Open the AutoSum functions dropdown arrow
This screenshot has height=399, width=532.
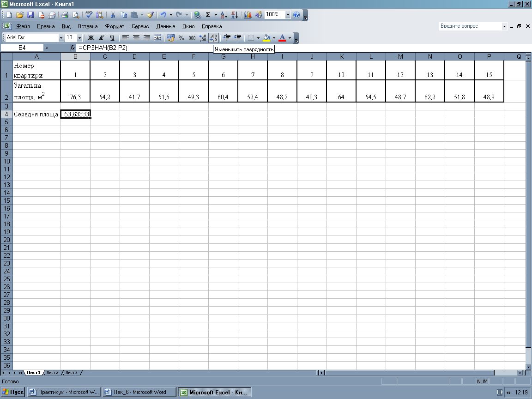click(216, 15)
